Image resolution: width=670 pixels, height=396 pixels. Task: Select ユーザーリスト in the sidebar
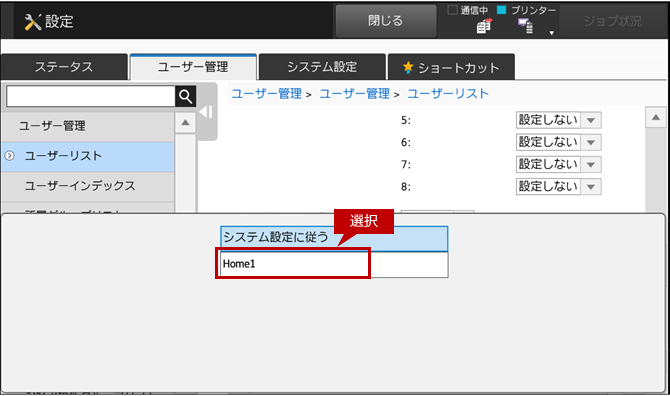tap(88, 156)
